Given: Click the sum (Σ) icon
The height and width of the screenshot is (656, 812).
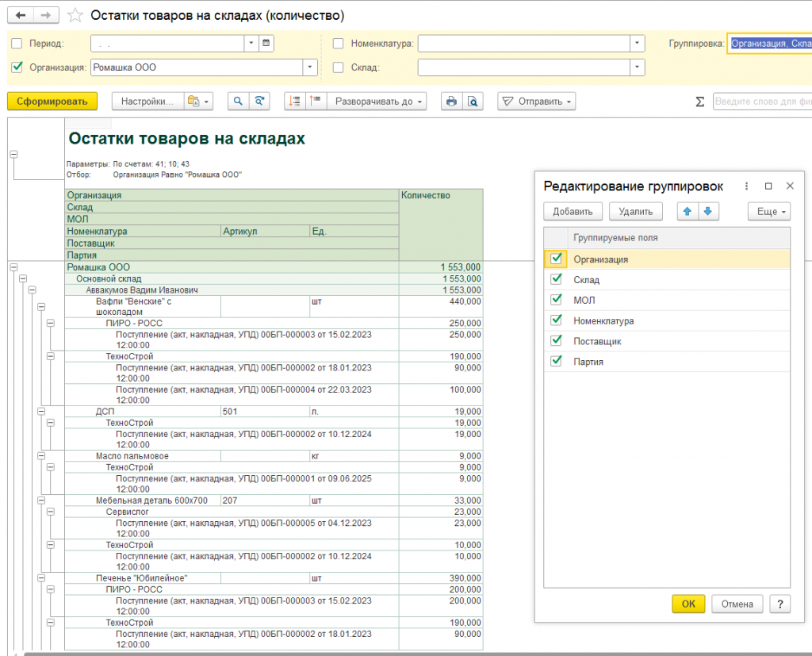Looking at the screenshot, I should click(699, 102).
